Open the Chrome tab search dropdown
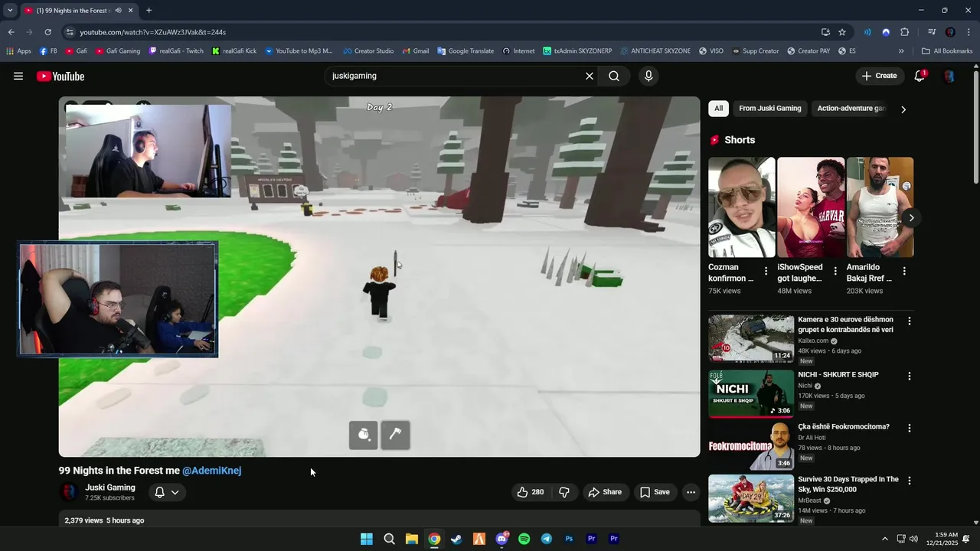The image size is (980, 551). (x=10, y=11)
